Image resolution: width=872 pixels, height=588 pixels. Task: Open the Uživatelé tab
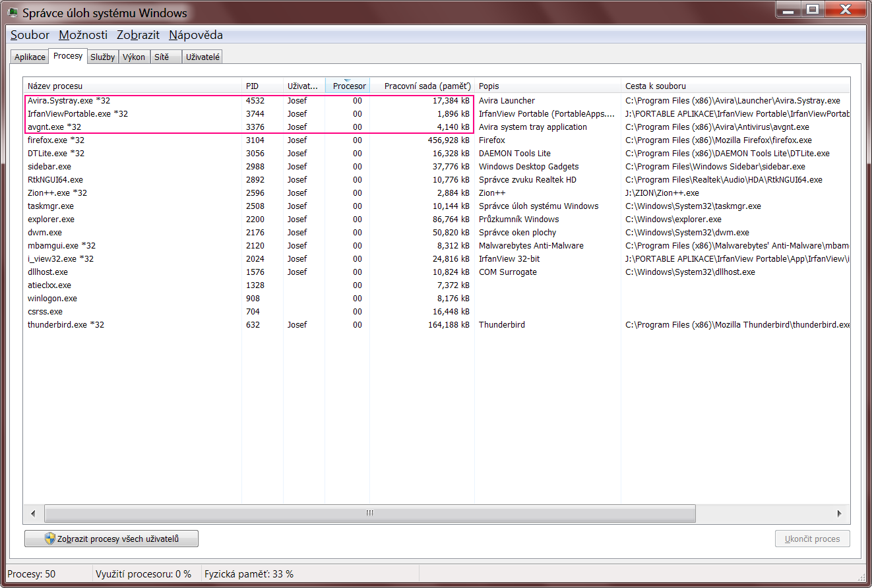[203, 57]
